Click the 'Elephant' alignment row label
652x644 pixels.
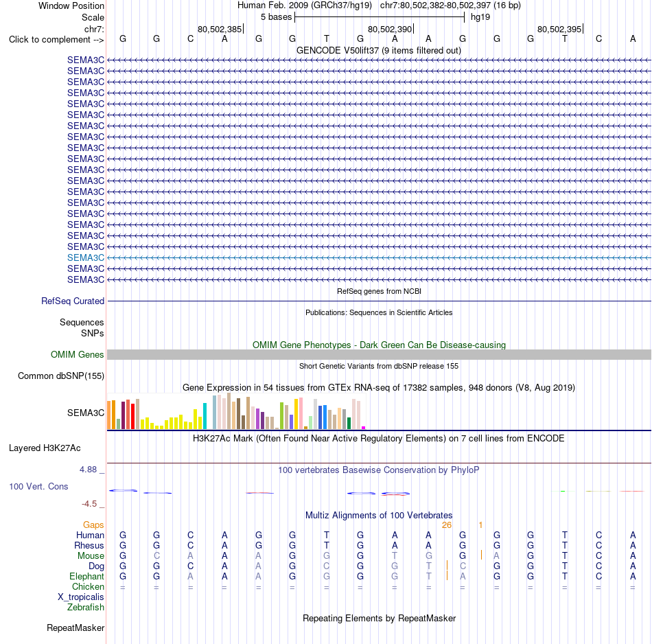tap(87, 576)
